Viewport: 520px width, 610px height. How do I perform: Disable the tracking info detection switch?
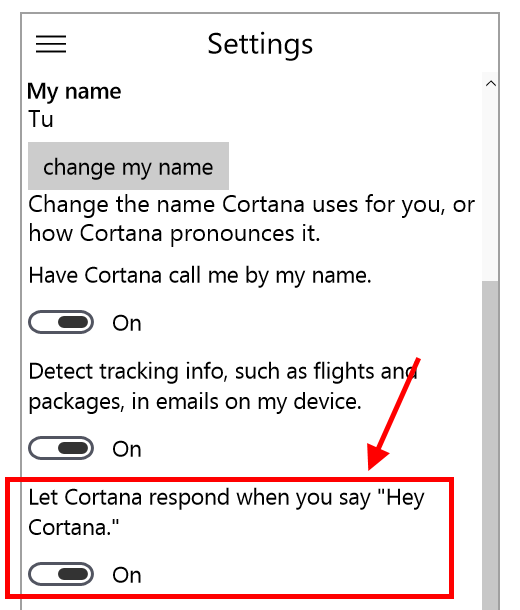(x=61, y=448)
